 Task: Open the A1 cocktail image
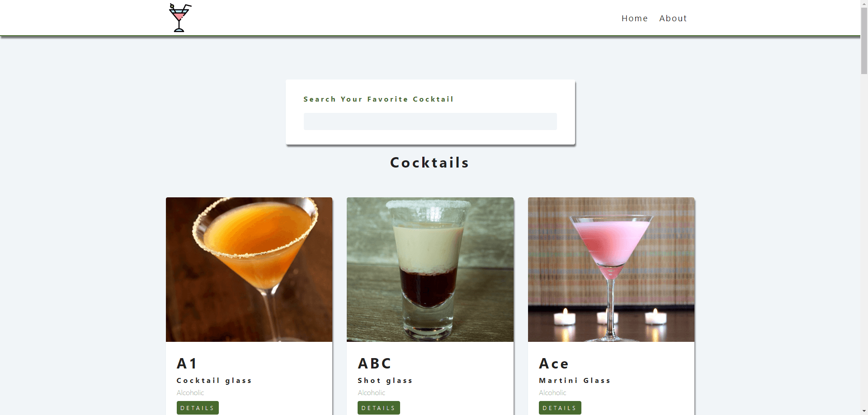click(249, 269)
